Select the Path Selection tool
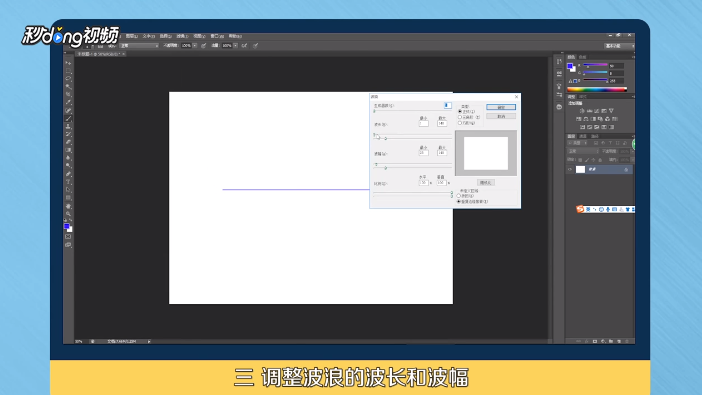The height and width of the screenshot is (395, 702). click(x=68, y=190)
